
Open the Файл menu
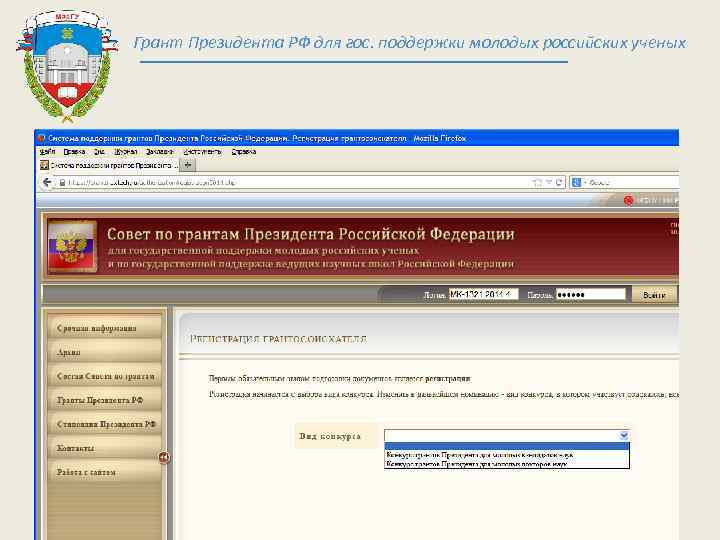[x=47, y=152]
